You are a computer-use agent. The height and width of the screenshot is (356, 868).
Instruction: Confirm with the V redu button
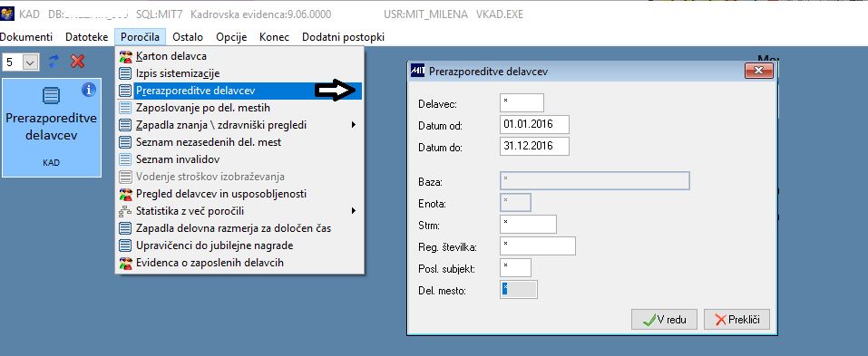click(x=664, y=320)
